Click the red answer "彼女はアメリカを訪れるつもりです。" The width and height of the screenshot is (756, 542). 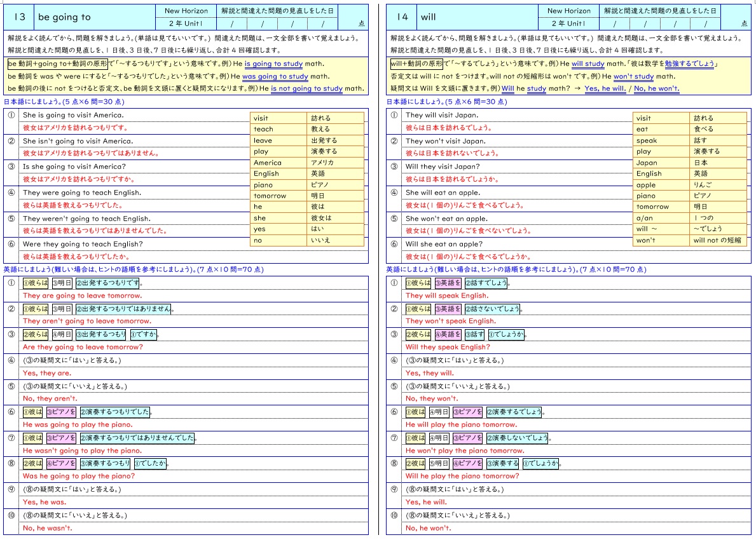point(76,128)
